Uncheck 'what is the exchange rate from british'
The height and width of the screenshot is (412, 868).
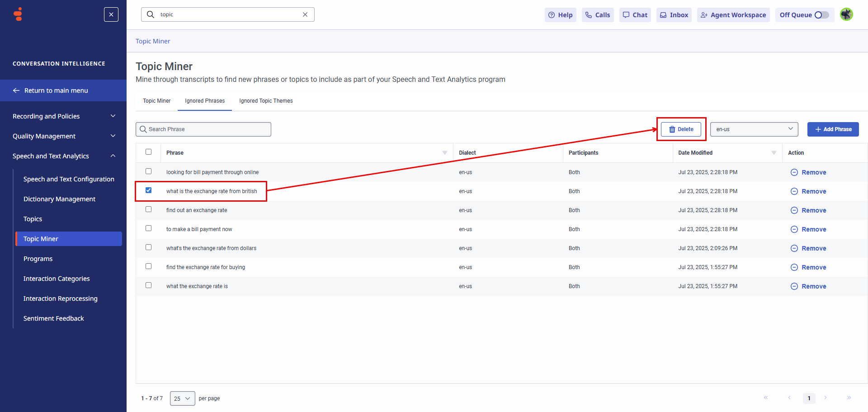pyautogui.click(x=148, y=190)
